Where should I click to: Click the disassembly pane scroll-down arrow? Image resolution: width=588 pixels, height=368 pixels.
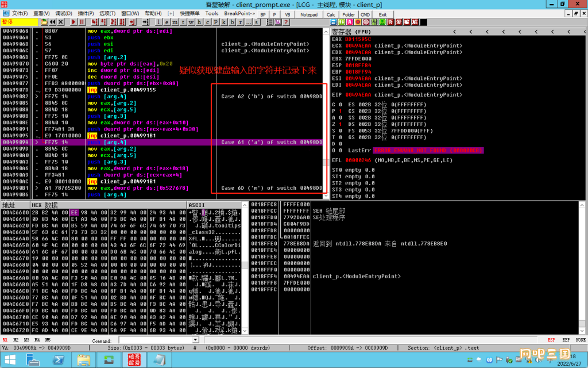[326, 195]
